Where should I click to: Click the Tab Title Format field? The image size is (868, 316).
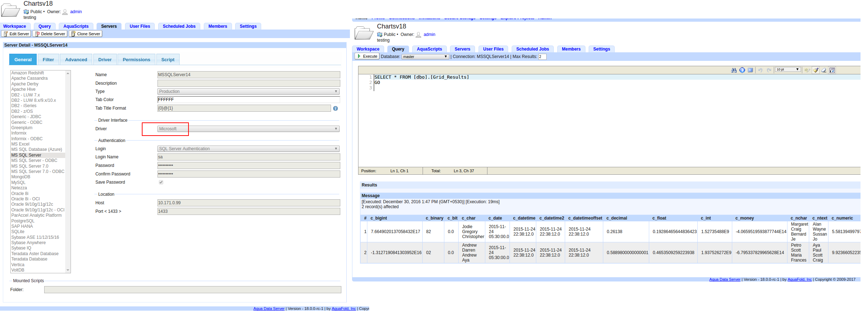coord(244,109)
